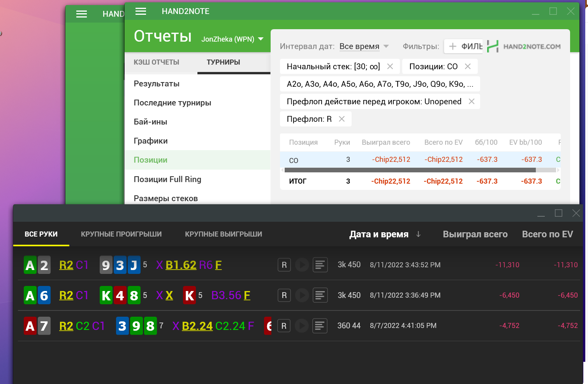Open hand history text for A6 hand

320,295
